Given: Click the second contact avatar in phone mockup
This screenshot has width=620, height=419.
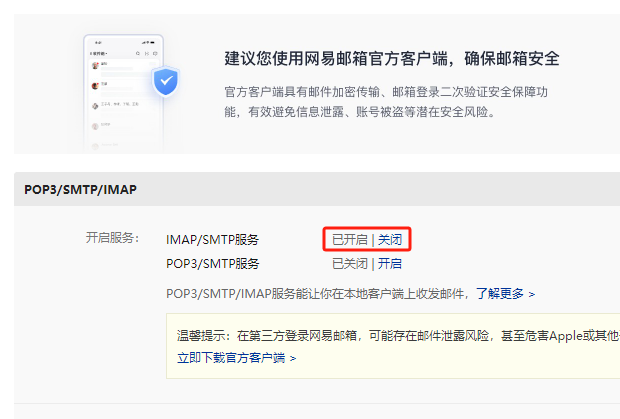Looking at the screenshot, I should pos(96,85).
